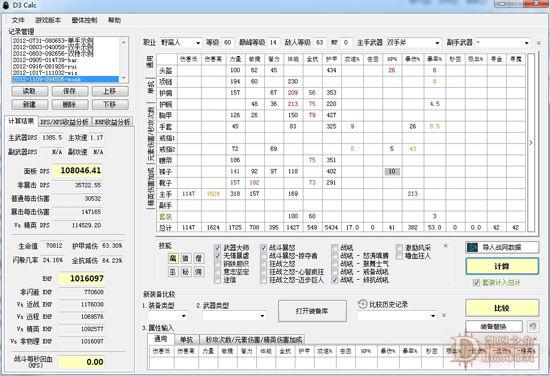Click the 装备替换 button
The width and height of the screenshot is (550, 376).
point(494,327)
